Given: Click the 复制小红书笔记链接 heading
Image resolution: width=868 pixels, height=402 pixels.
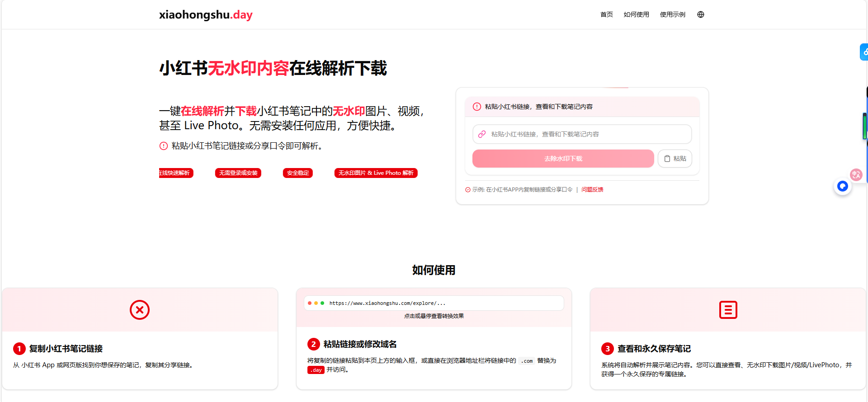Looking at the screenshot, I should coord(66,349).
